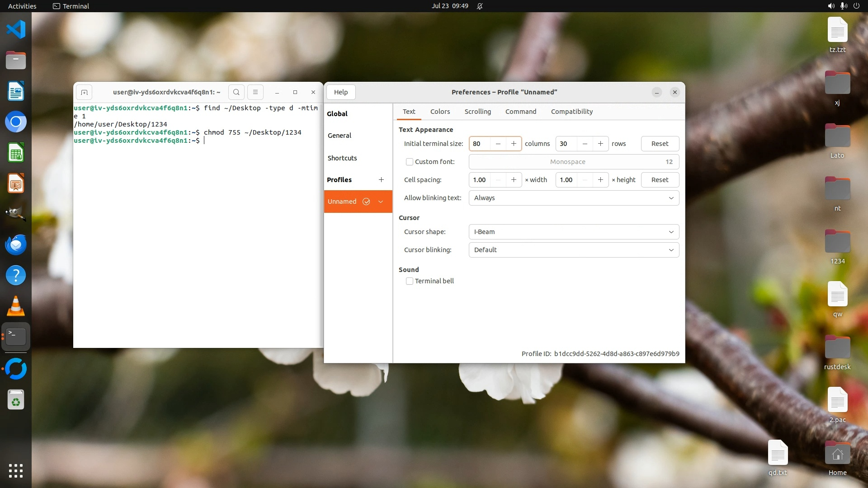Screen dimensions: 868x488
Task: Expand Allow blinking text dropdown
Action: tap(574, 198)
